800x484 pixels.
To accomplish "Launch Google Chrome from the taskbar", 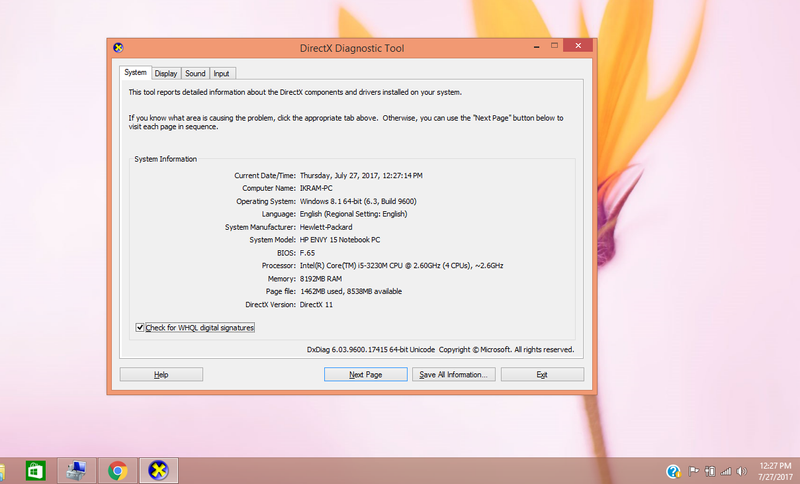I will click(x=117, y=470).
